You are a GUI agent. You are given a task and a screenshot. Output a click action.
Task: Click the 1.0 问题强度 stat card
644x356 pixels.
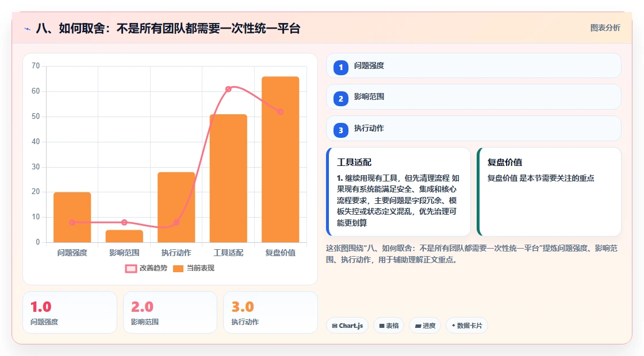(70, 312)
